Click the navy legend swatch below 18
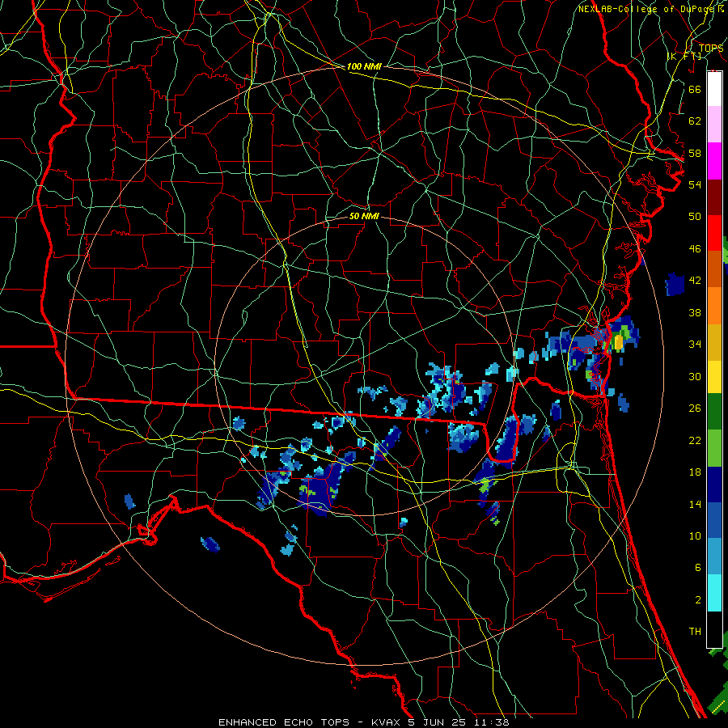This screenshot has height=728, width=728. [714, 485]
